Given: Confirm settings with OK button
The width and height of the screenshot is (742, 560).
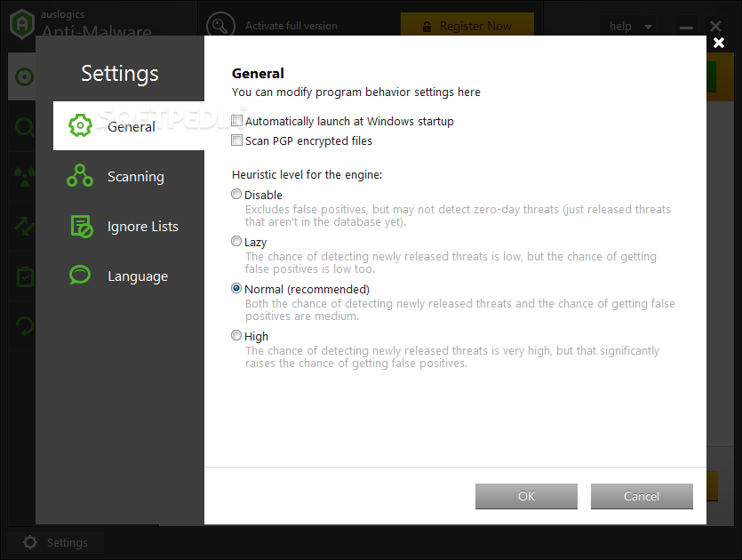Looking at the screenshot, I should (x=526, y=496).
